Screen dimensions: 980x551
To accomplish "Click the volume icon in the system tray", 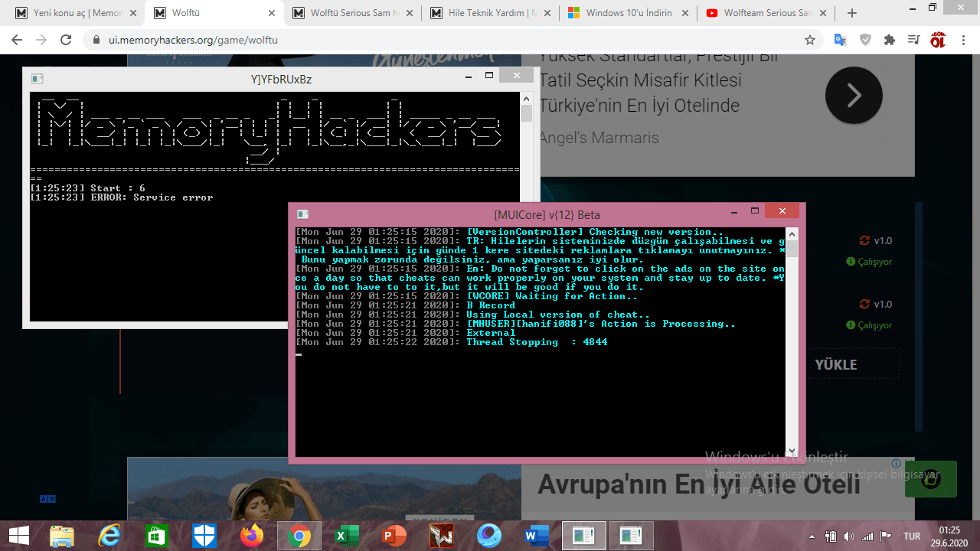I will pos(848,536).
